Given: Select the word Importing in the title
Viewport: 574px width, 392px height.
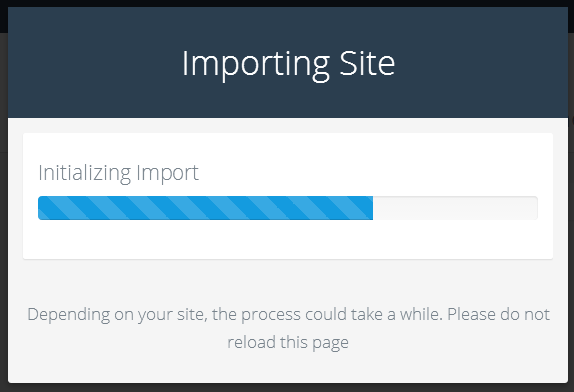Looking at the screenshot, I should point(256,65).
